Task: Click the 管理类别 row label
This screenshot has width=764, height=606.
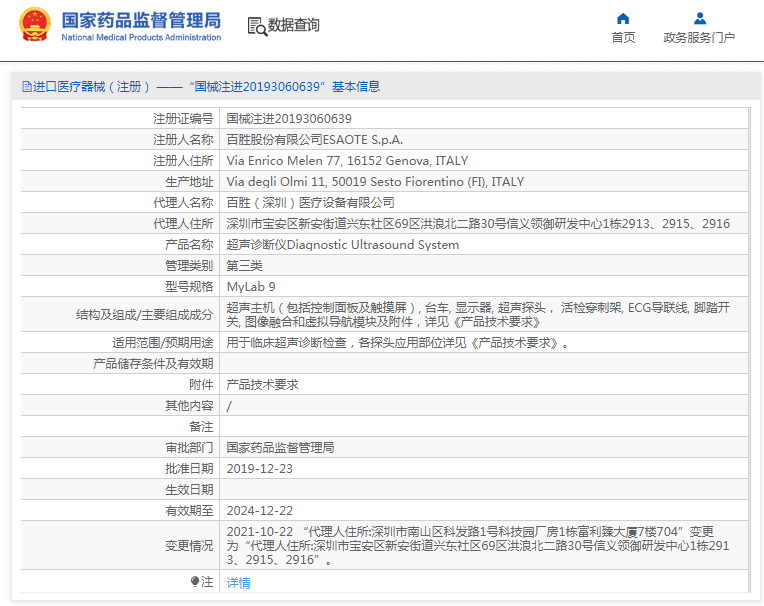Action: [x=189, y=265]
